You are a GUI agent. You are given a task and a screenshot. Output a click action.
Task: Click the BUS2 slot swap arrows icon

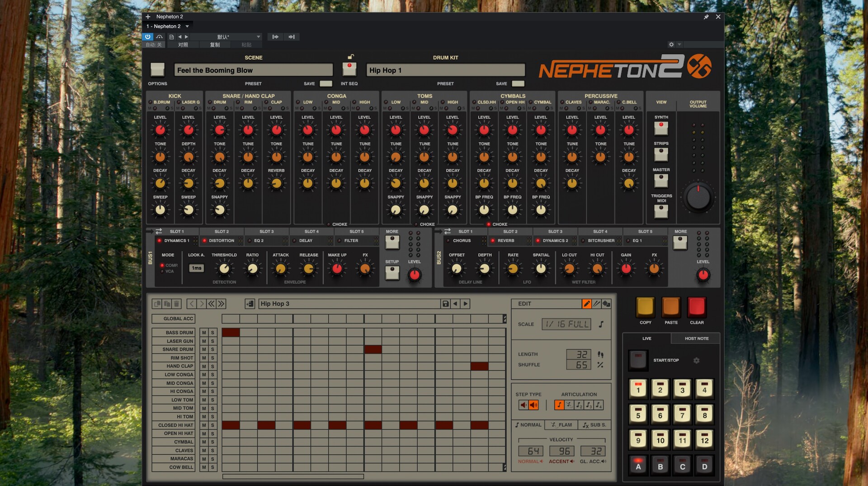click(x=447, y=231)
